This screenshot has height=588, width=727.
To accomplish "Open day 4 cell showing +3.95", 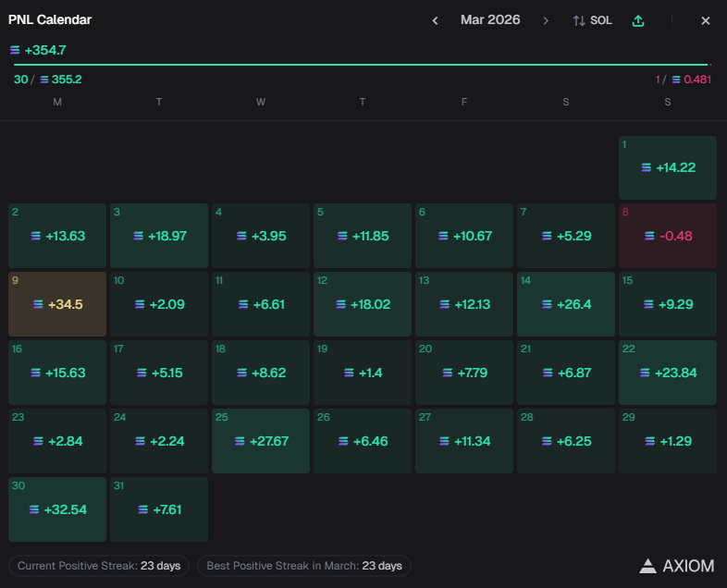I will click(261, 236).
